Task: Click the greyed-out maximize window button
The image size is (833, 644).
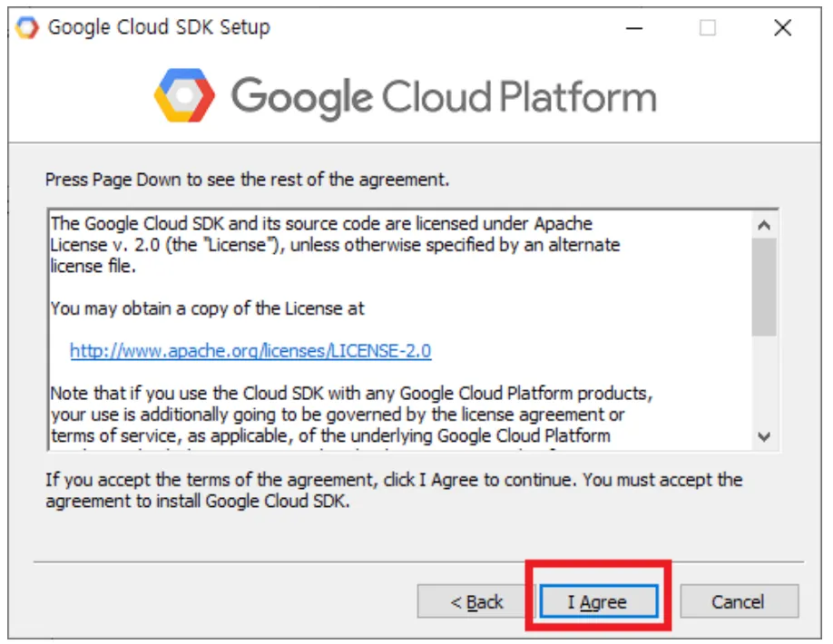Action: coord(708,27)
